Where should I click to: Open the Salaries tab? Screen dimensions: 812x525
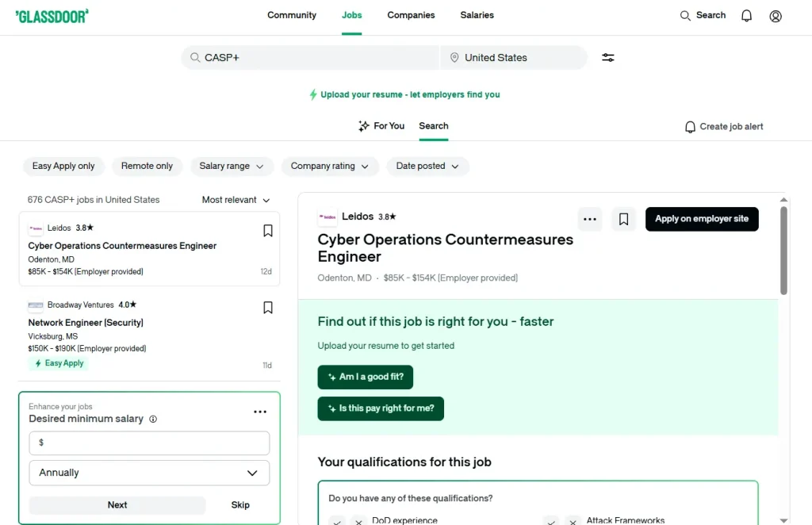click(477, 16)
